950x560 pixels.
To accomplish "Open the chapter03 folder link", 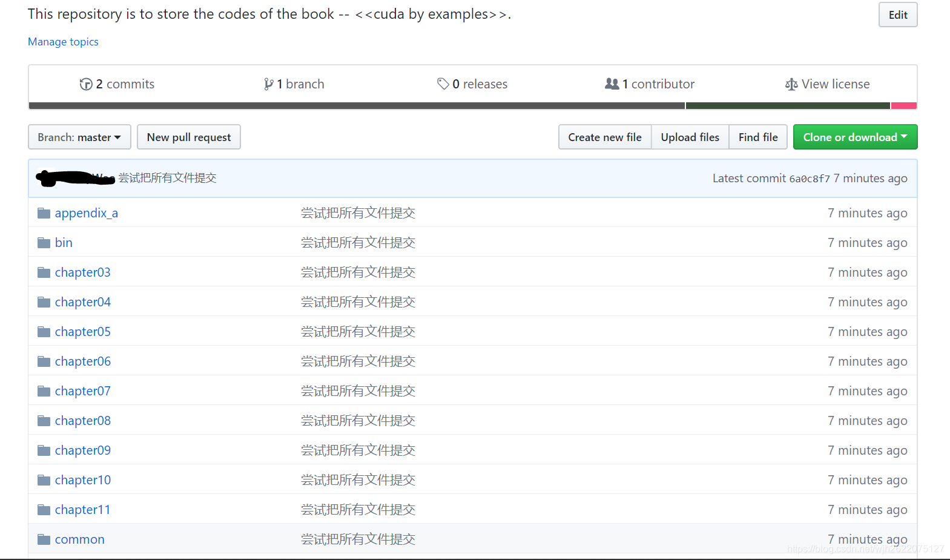I will click(82, 272).
